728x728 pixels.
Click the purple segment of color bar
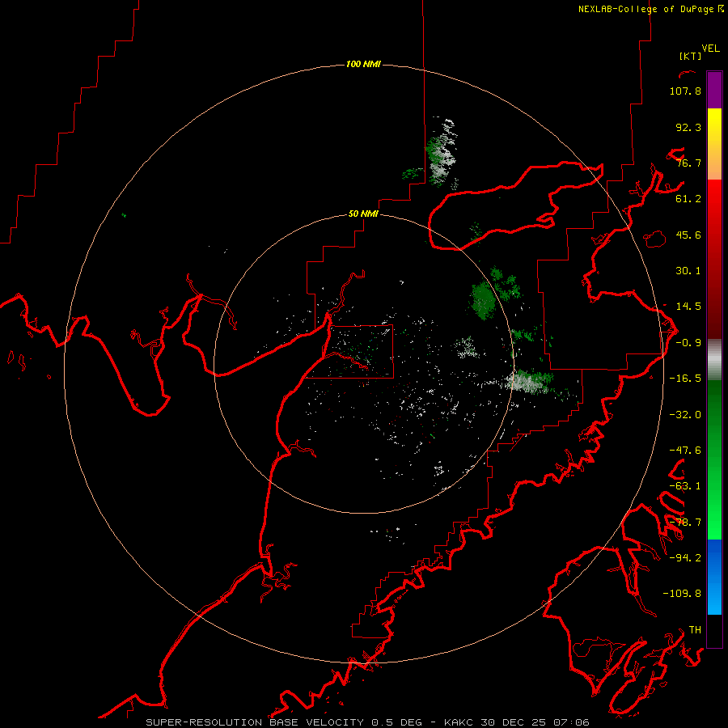714,90
